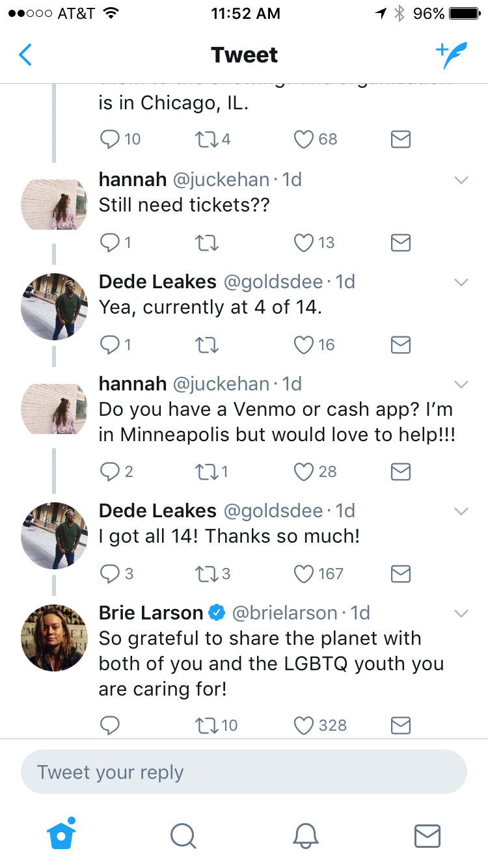This screenshot has height=868, width=488.
Task: Switch to the Home tab
Action: click(x=61, y=835)
